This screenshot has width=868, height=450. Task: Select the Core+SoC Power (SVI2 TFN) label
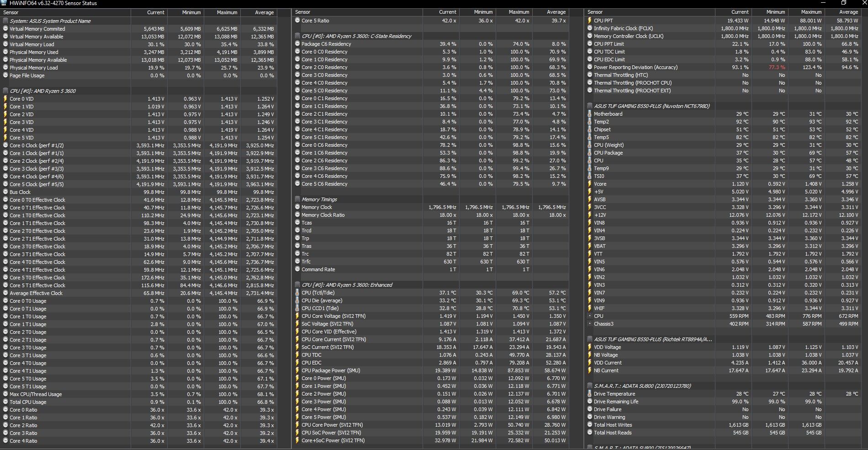coord(333,440)
